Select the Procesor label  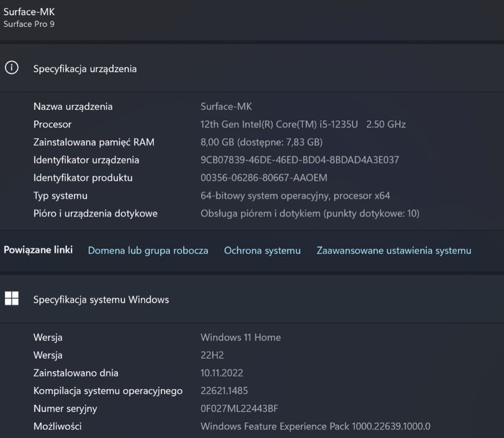click(53, 125)
